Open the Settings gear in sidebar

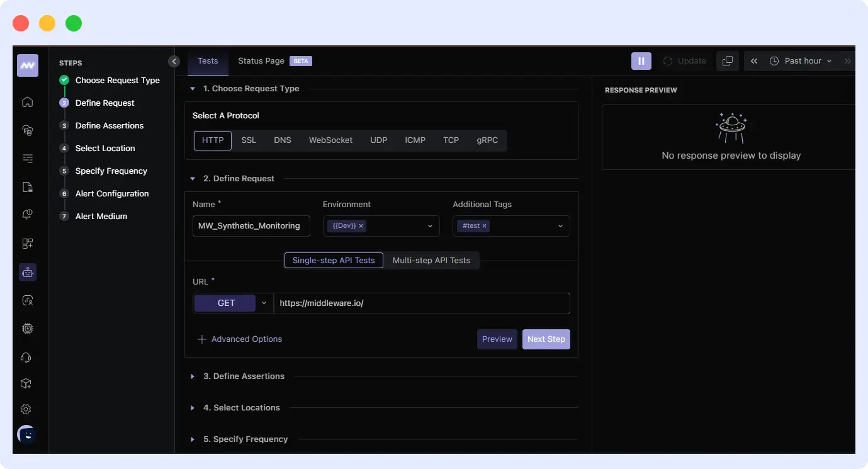pyautogui.click(x=26, y=409)
